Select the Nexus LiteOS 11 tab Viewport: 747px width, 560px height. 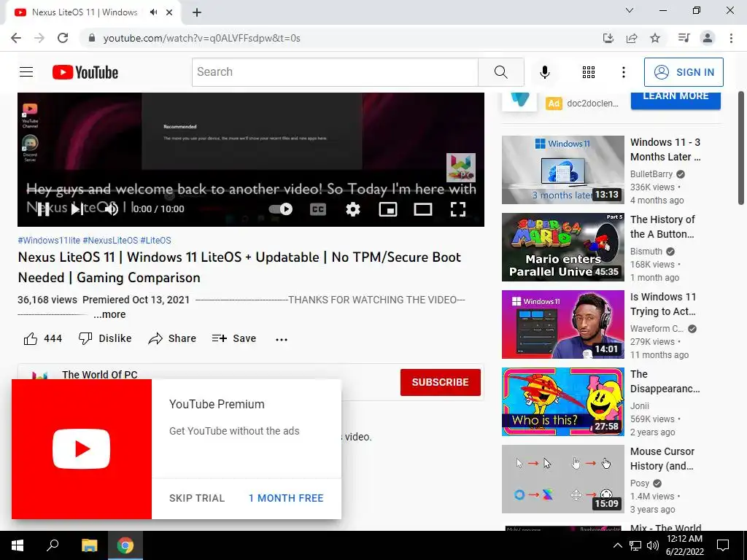93,12
